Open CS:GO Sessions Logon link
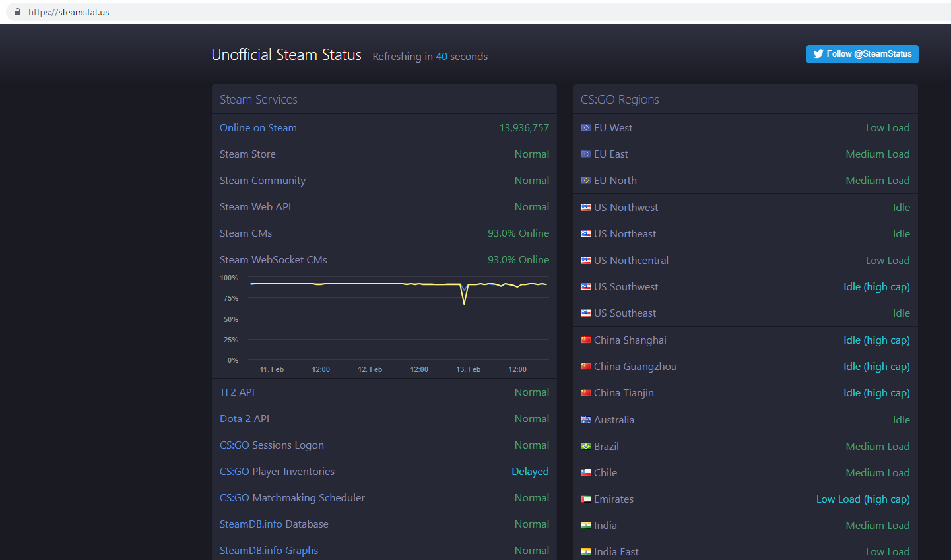The image size is (951, 560). [x=272, y=445]
